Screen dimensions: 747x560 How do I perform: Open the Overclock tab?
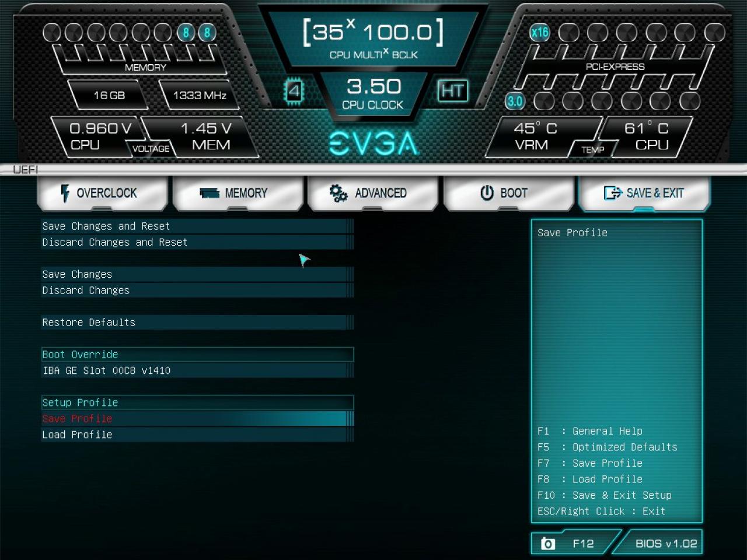pyautogui.click(x=102, y=193)
